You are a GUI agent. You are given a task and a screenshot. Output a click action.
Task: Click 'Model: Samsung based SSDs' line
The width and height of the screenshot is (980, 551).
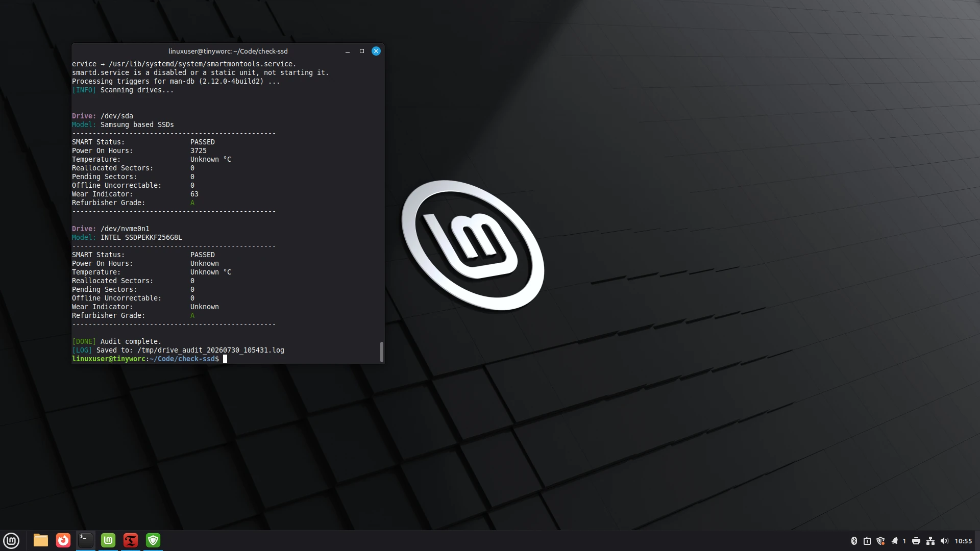point(122,125)
